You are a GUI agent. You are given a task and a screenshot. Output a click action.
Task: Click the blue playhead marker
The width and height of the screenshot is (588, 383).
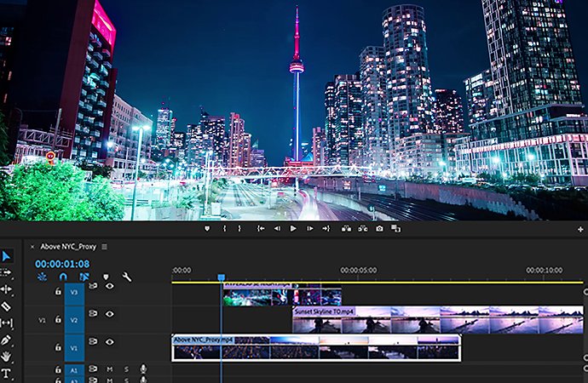coord(222,277)
